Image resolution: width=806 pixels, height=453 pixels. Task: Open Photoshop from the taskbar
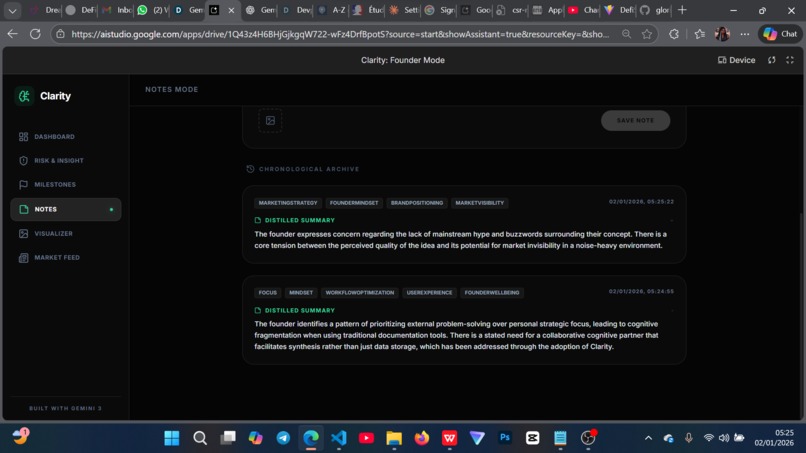[505, 438]
